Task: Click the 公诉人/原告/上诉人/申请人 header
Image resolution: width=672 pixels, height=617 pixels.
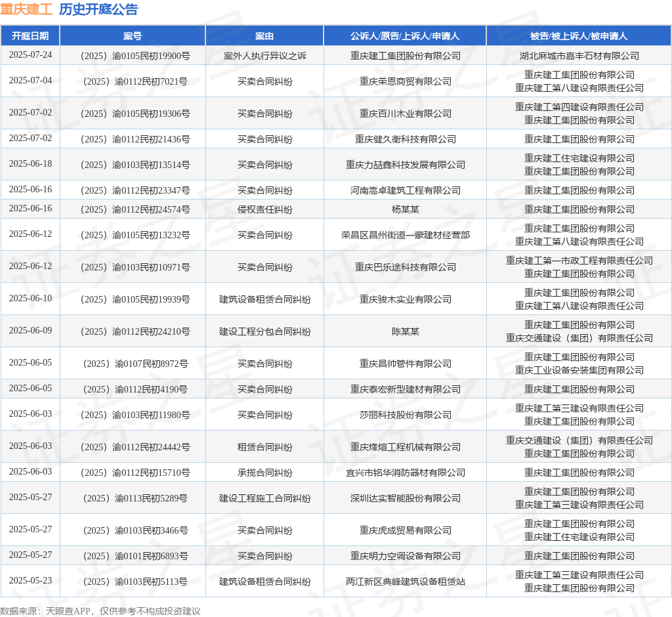Action: click(405, 36)
